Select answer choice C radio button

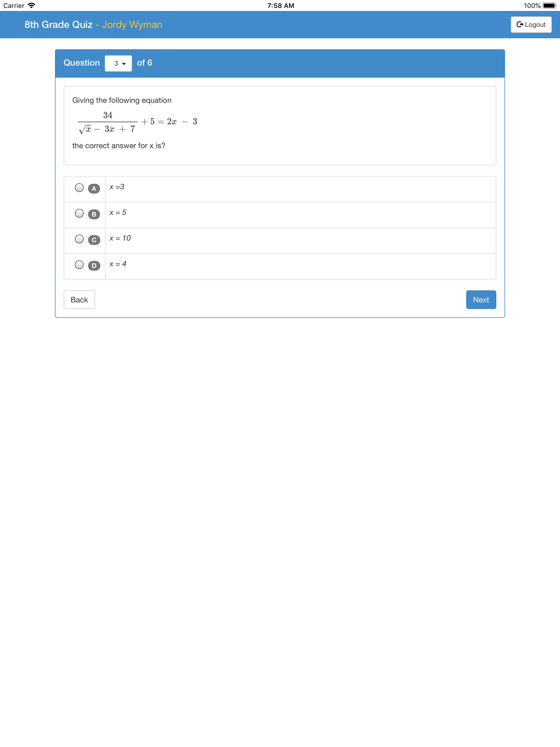[x=79, y=239]
